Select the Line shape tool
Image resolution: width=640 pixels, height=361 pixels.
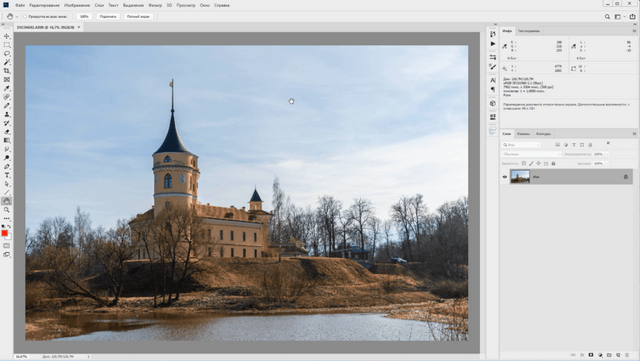pyautogui.click(x=7, y=192)
